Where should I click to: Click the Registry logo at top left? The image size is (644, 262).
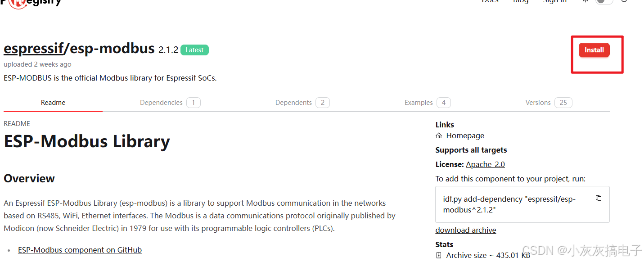click(31, 2)
